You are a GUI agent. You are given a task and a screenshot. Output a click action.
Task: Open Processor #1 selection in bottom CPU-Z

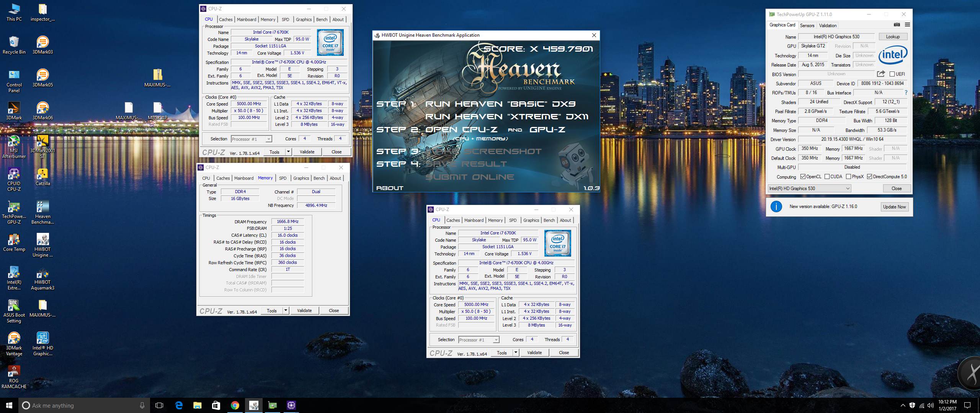pyautogui.click(x=479, y=340)
